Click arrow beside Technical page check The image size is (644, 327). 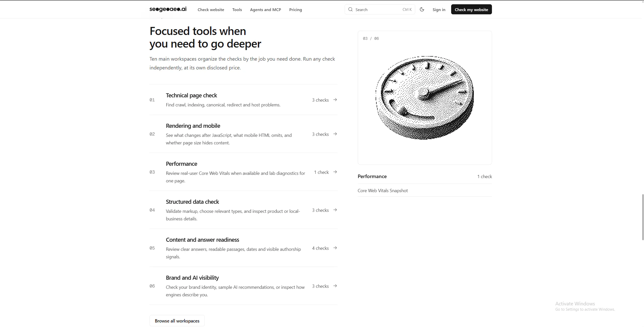[x=335, y=100]
